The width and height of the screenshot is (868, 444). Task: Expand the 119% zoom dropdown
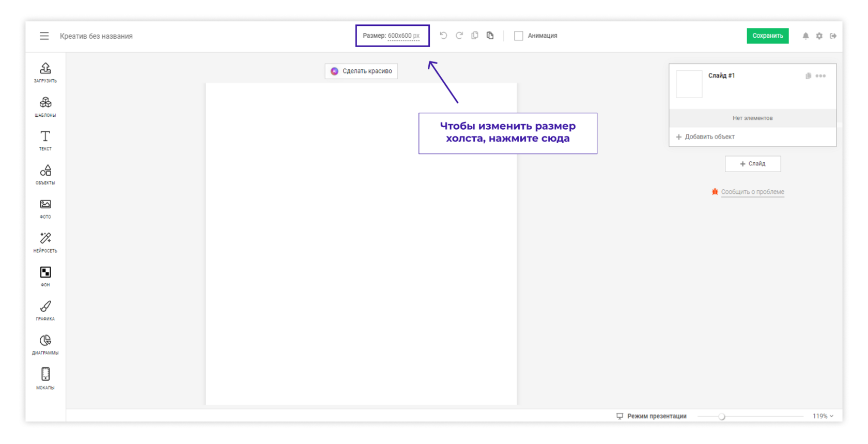[823, 416]
